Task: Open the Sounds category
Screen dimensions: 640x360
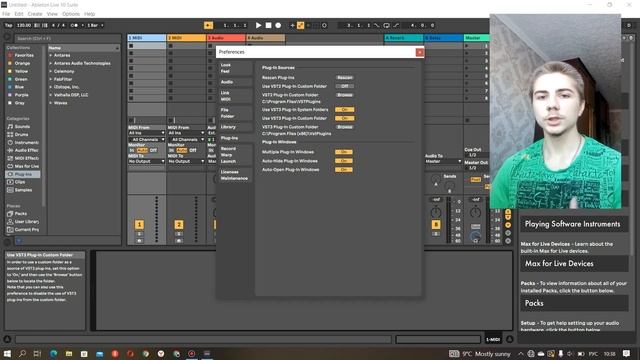Action: click(x=22, y=127)
